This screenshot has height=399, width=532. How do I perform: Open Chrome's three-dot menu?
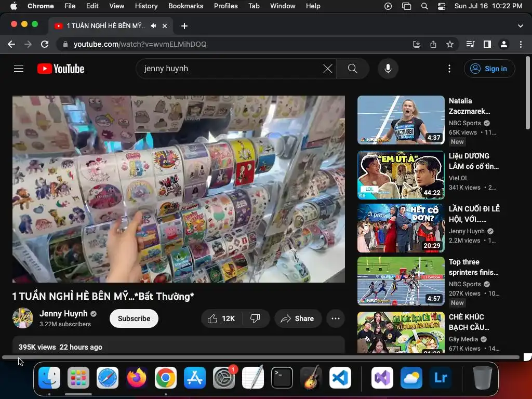point(521,44)
